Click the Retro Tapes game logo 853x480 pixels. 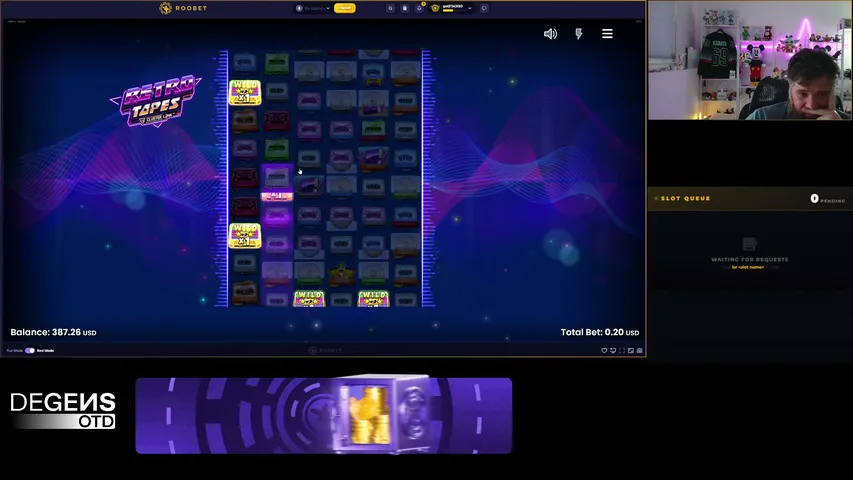[x=157, y=101]
